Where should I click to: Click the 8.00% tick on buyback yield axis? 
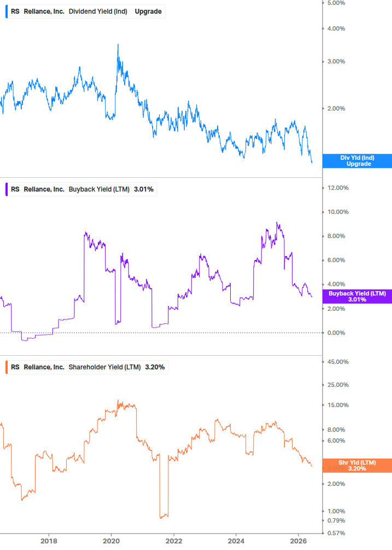[336, 236]
